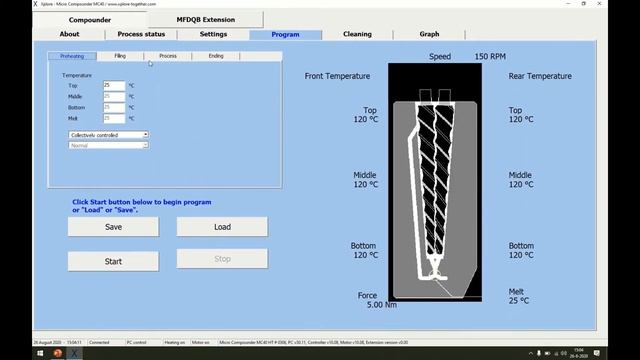Click the Start program button
Viewport: 640px width, 360px height.
coord(113,261)
